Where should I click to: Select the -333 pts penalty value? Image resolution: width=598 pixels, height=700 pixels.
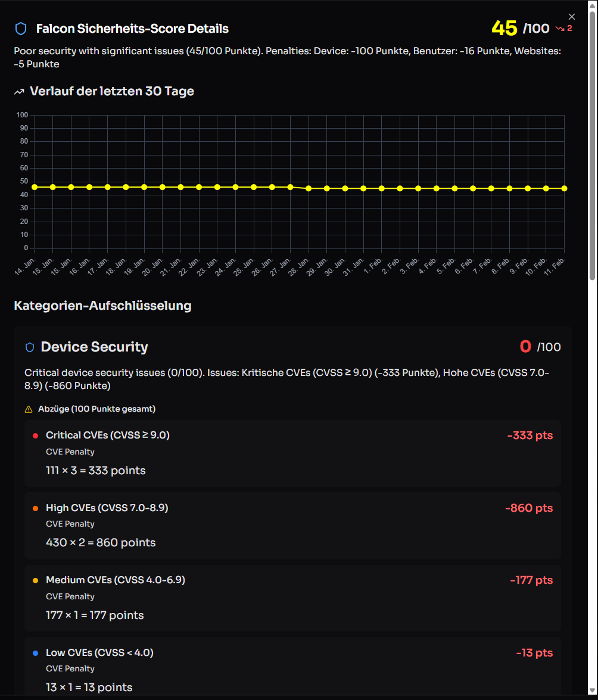coord(530,435)
